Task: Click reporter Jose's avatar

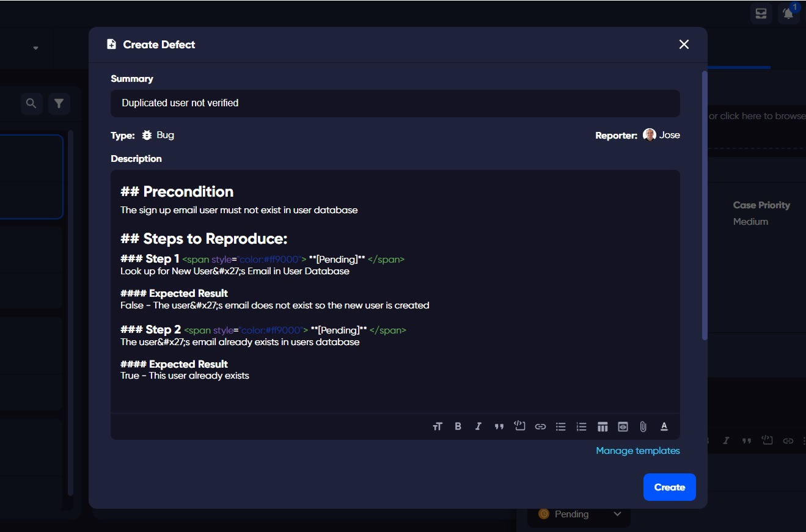Action: (650, 135)
